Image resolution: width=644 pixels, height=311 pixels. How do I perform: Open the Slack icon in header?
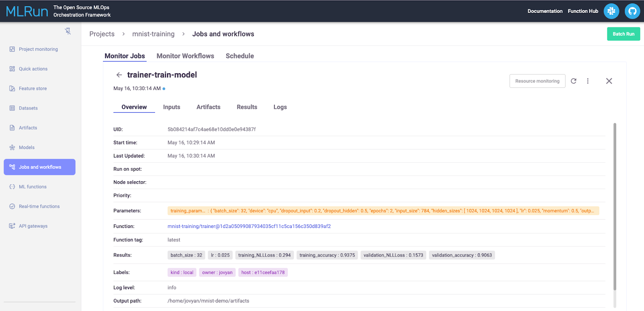coord(611,11)
